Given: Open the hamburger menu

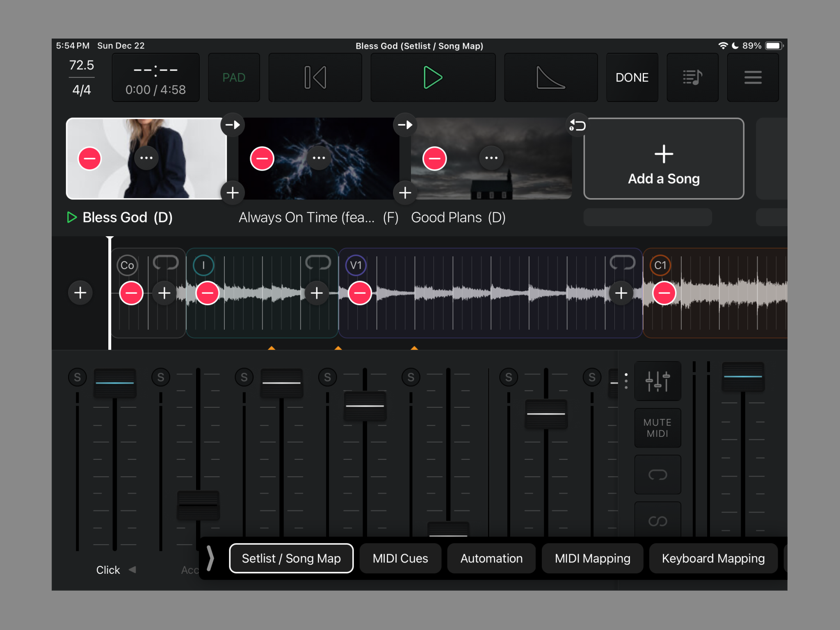Looking at the screenshot, I should 753,77.
